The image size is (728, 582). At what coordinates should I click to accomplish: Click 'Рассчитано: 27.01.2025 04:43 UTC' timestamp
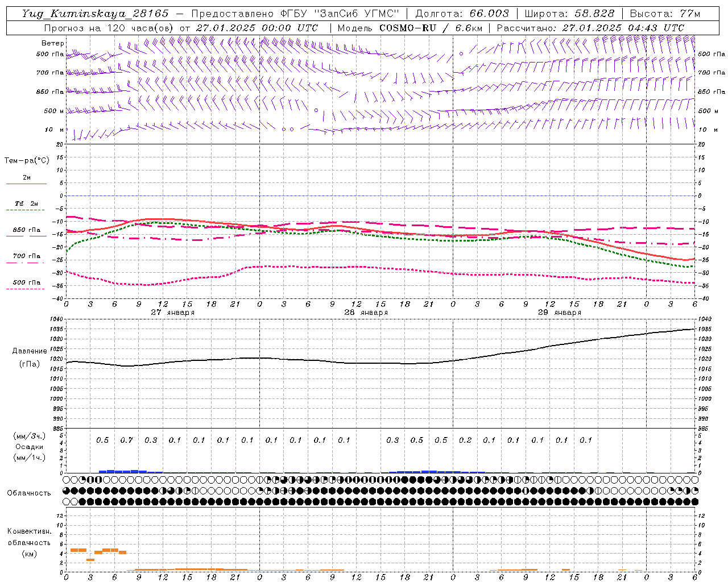point(590,28)
